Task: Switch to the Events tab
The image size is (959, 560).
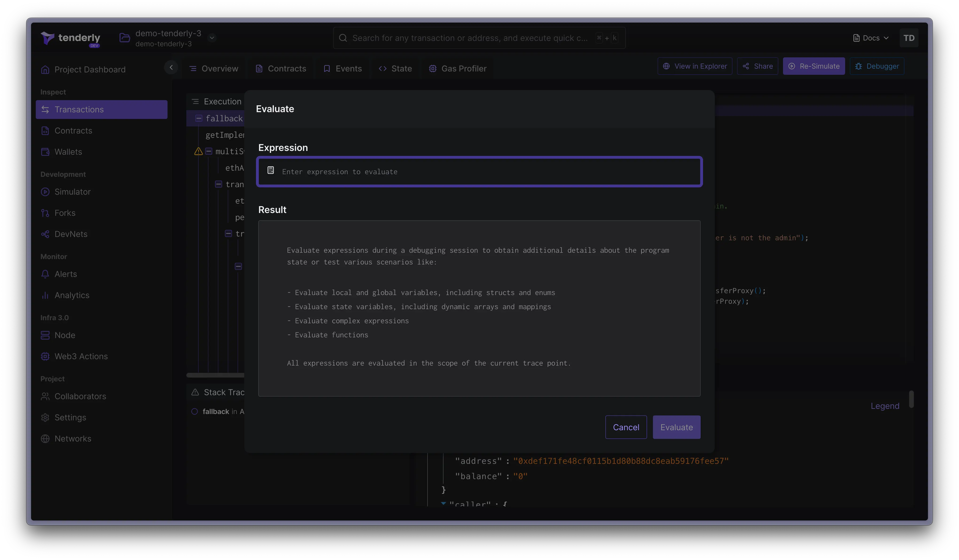Action: coord(343,69)
